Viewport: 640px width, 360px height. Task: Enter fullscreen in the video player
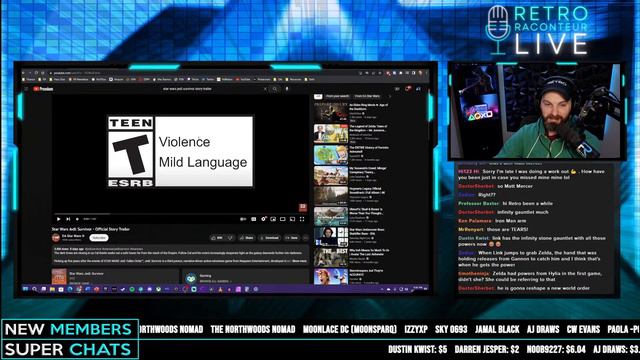302,219
